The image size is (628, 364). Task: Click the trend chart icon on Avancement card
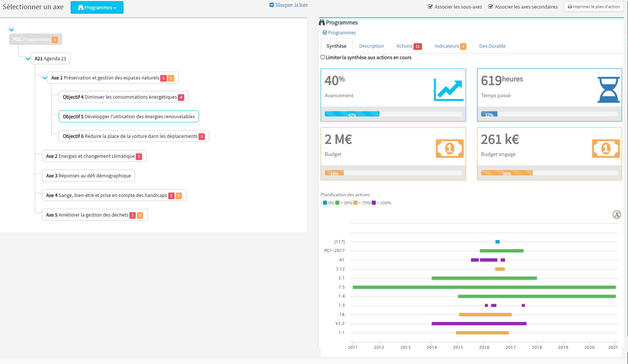[448, 88]
